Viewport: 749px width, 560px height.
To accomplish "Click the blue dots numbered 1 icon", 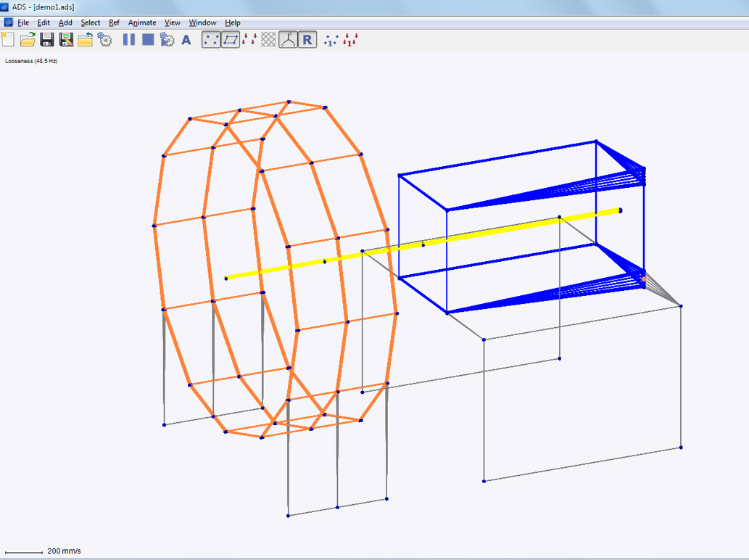I will 331,40.
